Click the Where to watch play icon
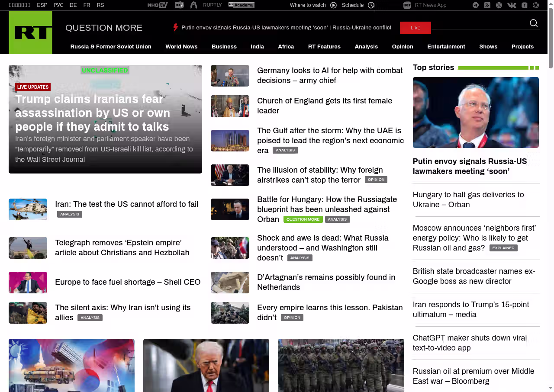 point(333,5)
